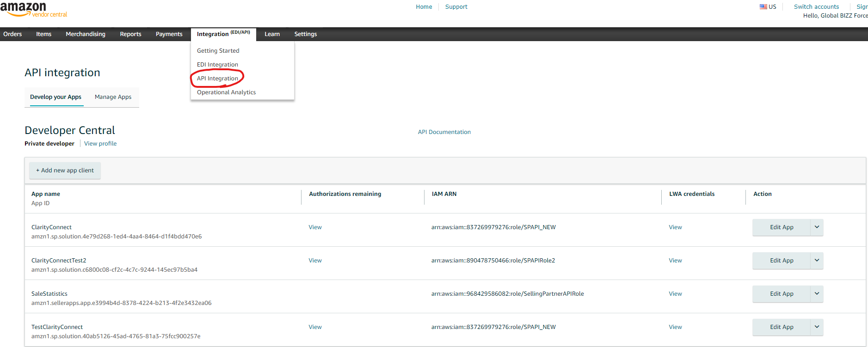Click the US flag marketplace icon

[763, 6]
